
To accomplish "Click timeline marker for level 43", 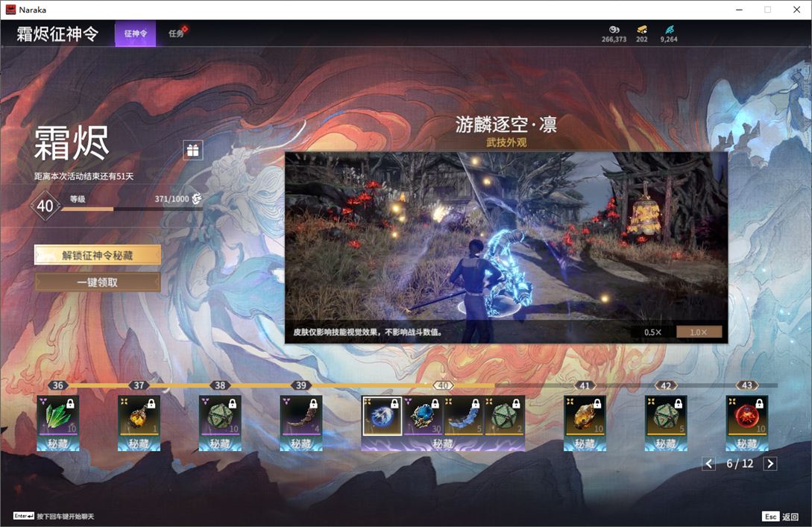I will tap(746, 385).
